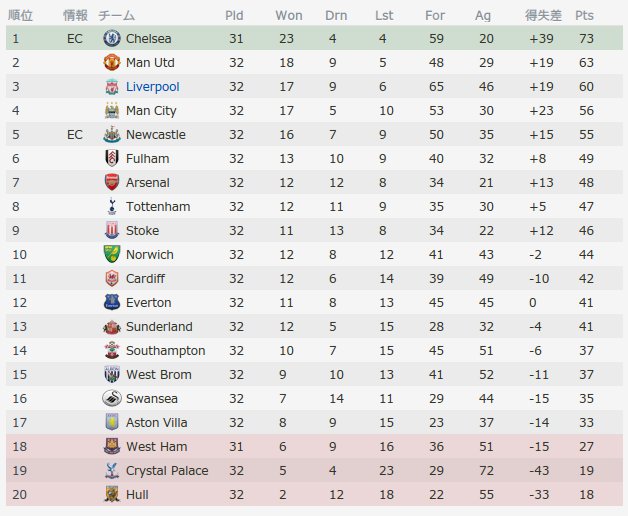Open the Norwich canary badge
This screenshot has width=628, height=516.
click(112, 254)
